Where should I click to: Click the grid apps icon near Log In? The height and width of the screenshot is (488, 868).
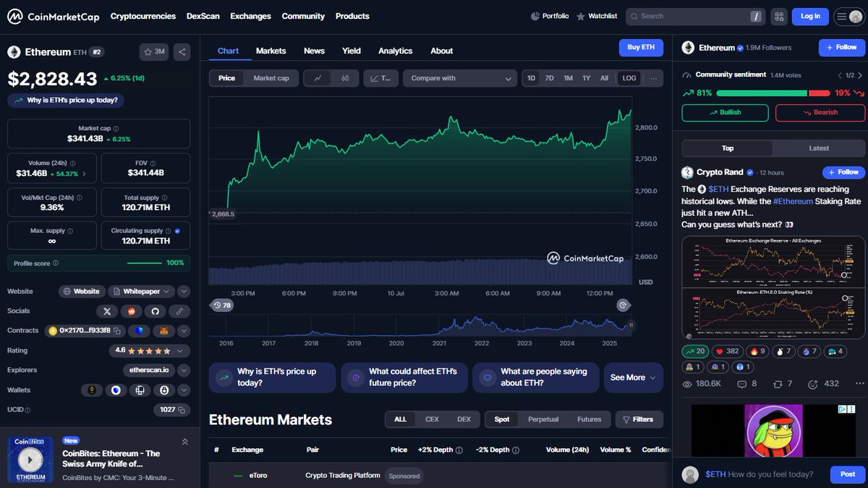tap(779, 16)
